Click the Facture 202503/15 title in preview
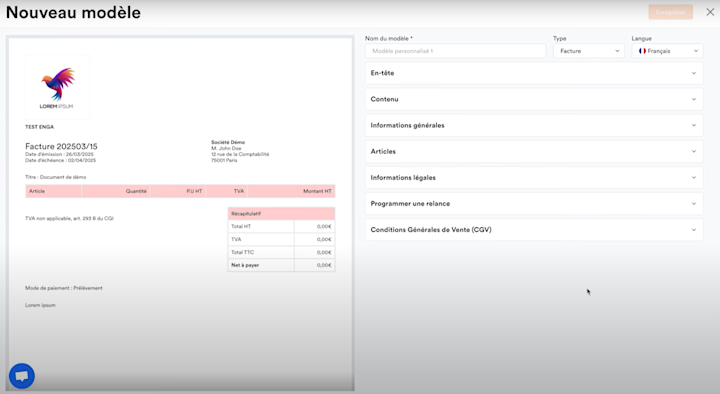The width and height of the screenshot is (720, 394). point(61,146)
